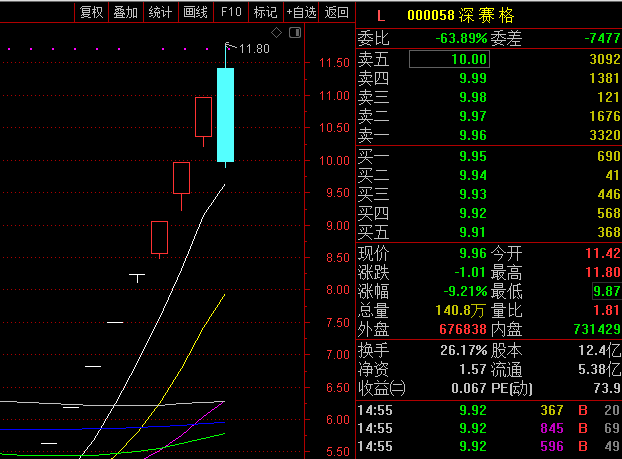The image size is (622, 459).
Task: Click the boxed 最低 value 9.87
Action: (607, 291)
